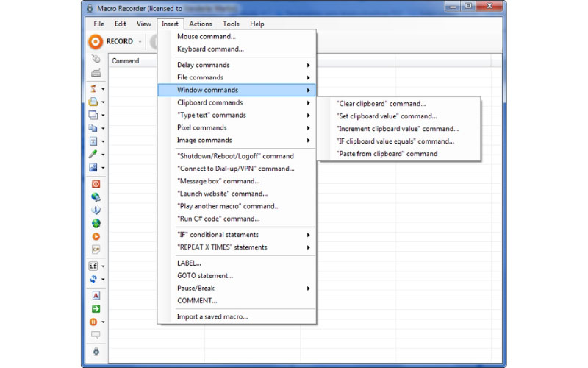
Task: Open dropdown arrow beside the Type text icon
Action: pyautogui.click(x=103, y=141)
